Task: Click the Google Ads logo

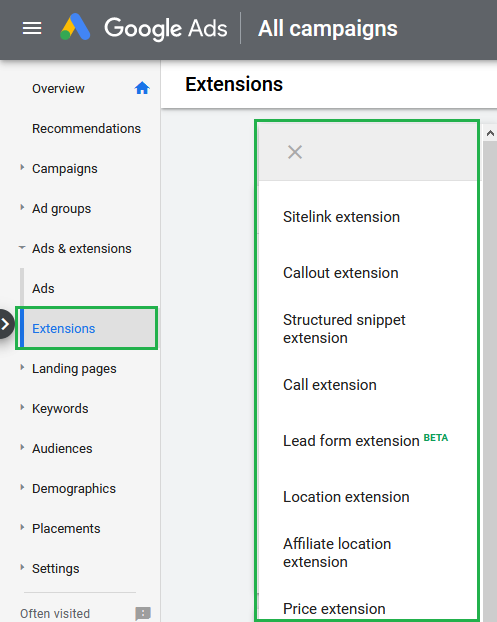Action: [x=144, y=28]
